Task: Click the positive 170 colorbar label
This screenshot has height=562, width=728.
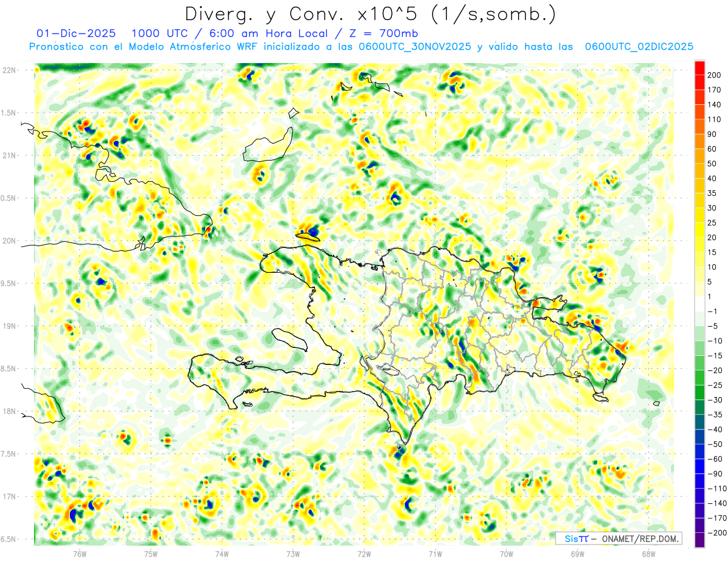Action: (x=715, y=90)
